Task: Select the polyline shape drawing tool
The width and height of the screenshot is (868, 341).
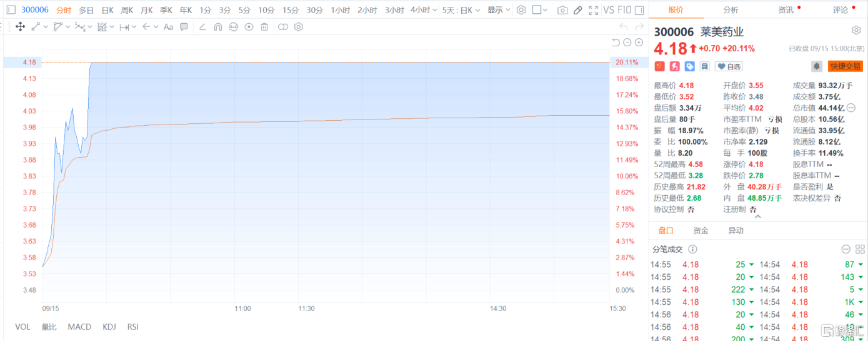Action: [58, 27]
